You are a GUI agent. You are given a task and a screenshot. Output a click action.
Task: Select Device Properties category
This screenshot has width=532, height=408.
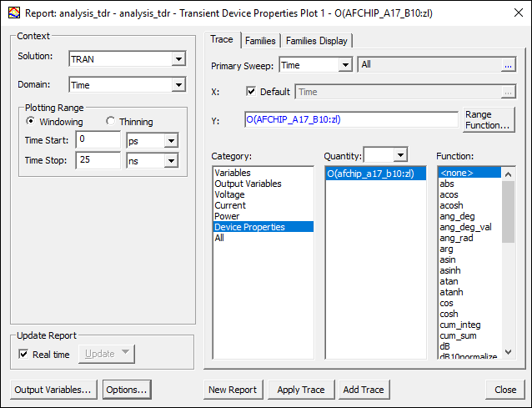point(263,227)
